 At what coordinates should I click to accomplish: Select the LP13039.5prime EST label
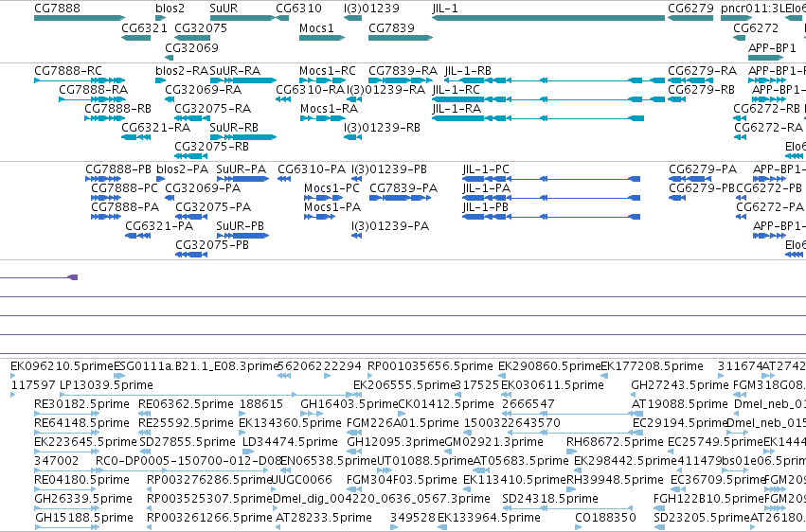[106, 385]
